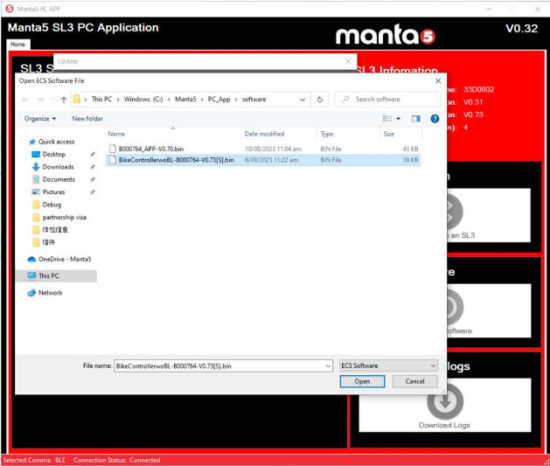Open the Debug folder in navigation pane

[x=52, y=205]
